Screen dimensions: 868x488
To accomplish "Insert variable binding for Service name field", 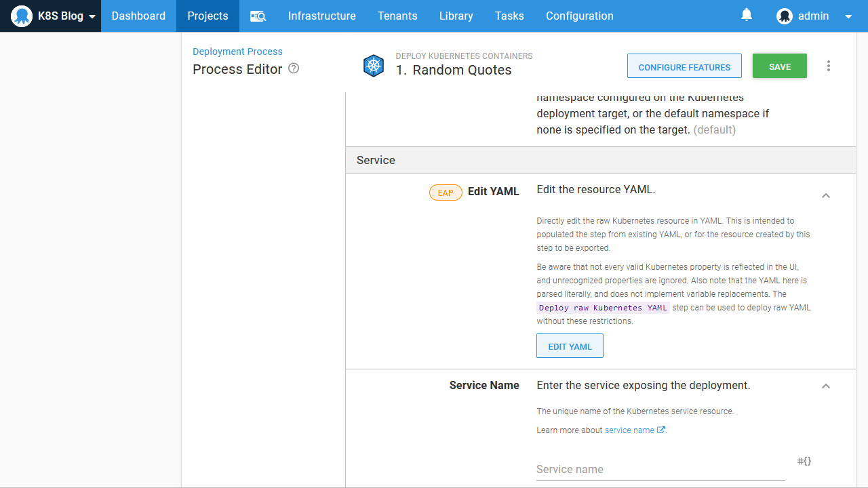I will pos(804,462).
